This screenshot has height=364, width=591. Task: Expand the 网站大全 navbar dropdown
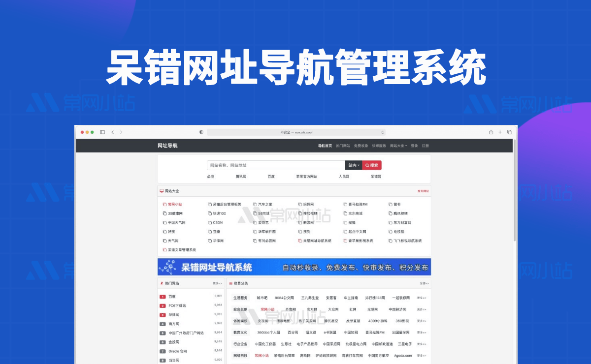(398, 146)
